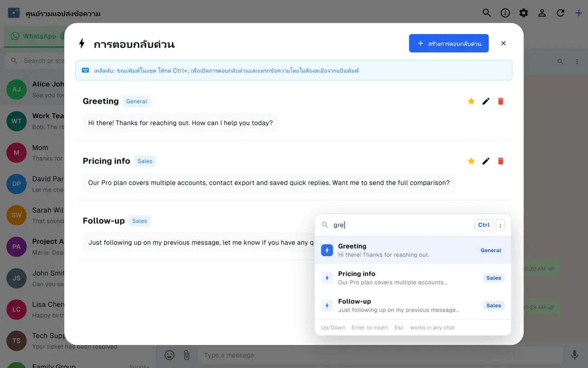Click the quick reply search field containing 'gre'
This screenshot has height=368, width=588.
point(401,225)
